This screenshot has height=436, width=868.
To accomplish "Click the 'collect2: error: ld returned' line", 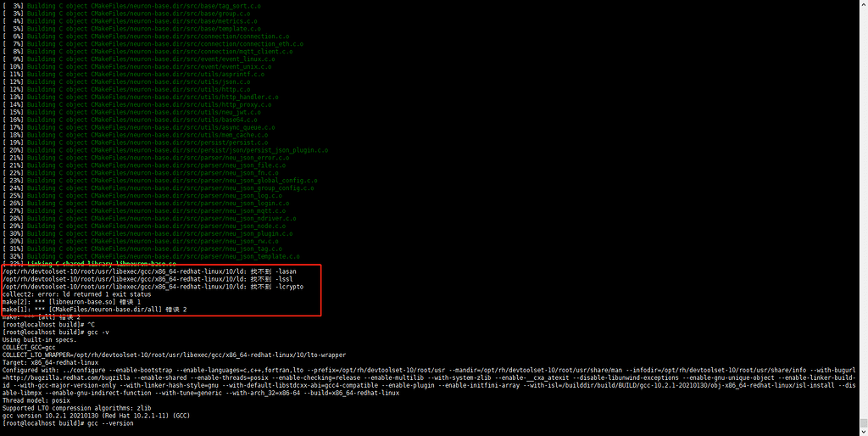I will tap(76, 294).
